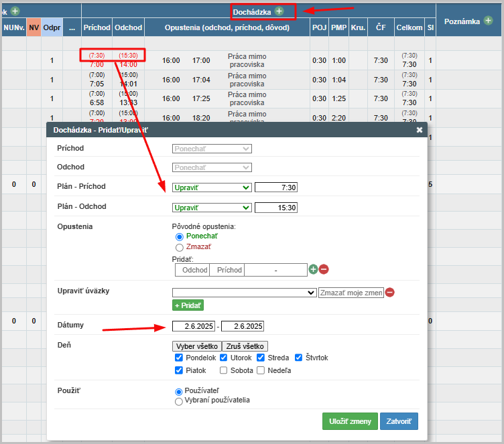The height and width of the screenshot is (444, 504).
Task: Click the Uložiť zmeny button
Action: point(350,421)
